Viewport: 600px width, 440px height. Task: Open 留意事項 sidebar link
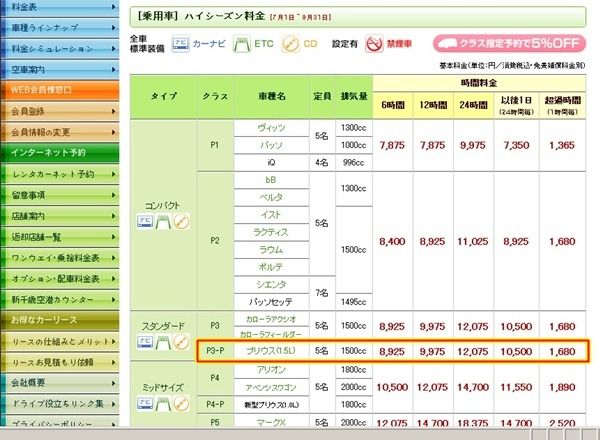click(60, 196)
